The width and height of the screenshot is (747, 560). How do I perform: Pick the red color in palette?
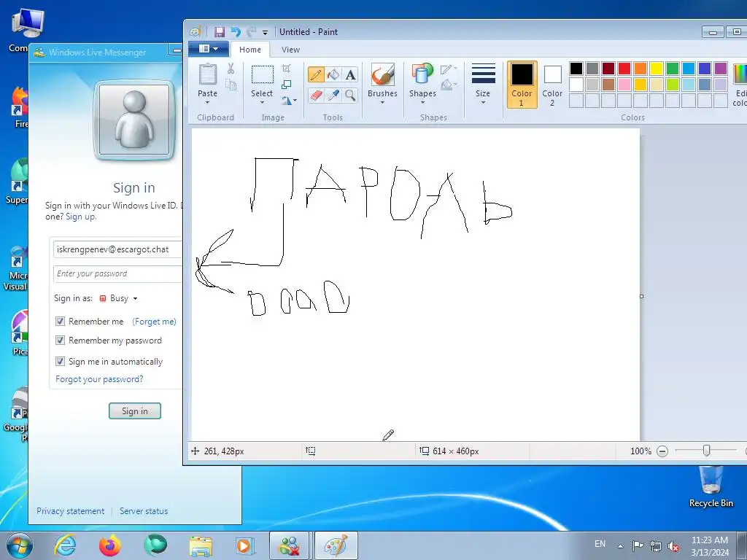point(624,68)
